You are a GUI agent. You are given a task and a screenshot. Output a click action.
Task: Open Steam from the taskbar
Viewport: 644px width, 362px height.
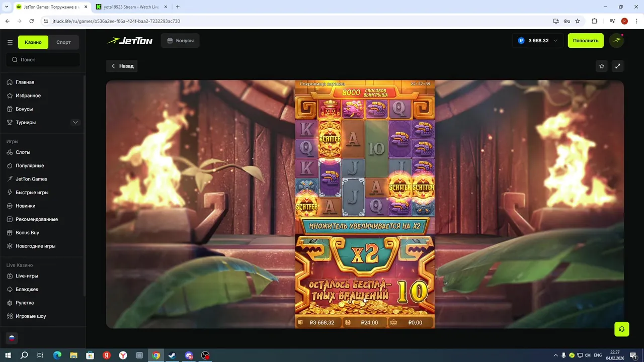pos(173,355)
